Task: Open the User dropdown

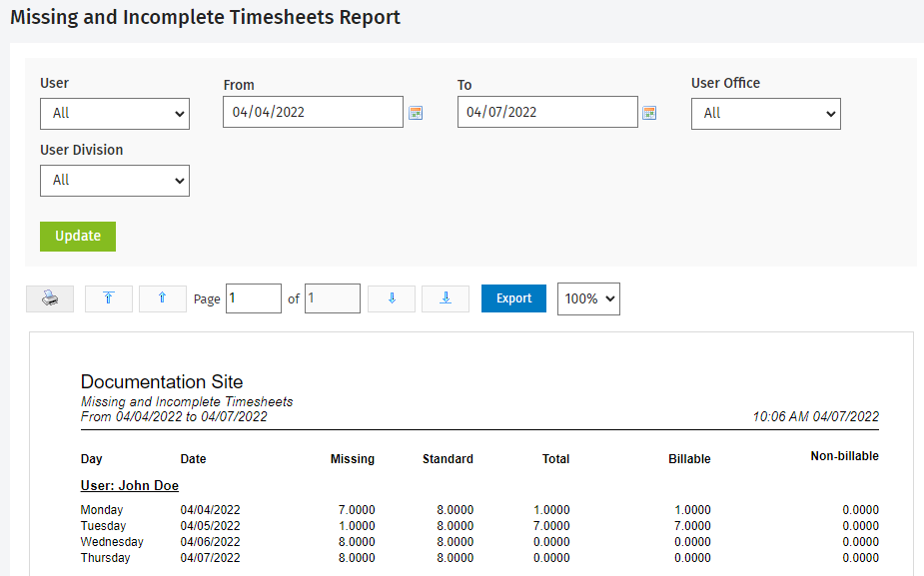Action: pos(114,113)
